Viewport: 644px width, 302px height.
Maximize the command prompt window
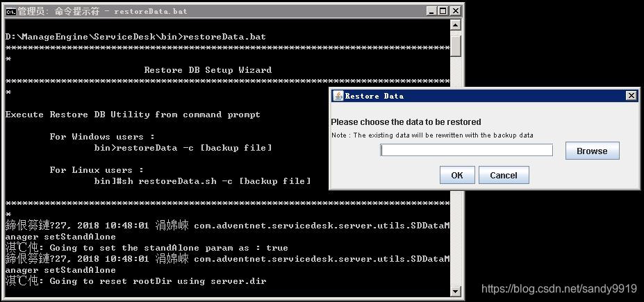(x=443, y=11)
